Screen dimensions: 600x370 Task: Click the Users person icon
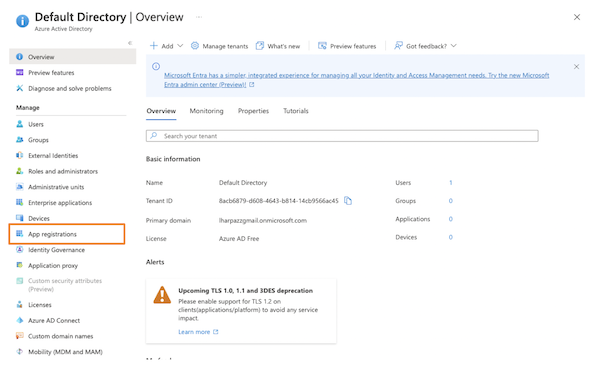click(20, 124)
